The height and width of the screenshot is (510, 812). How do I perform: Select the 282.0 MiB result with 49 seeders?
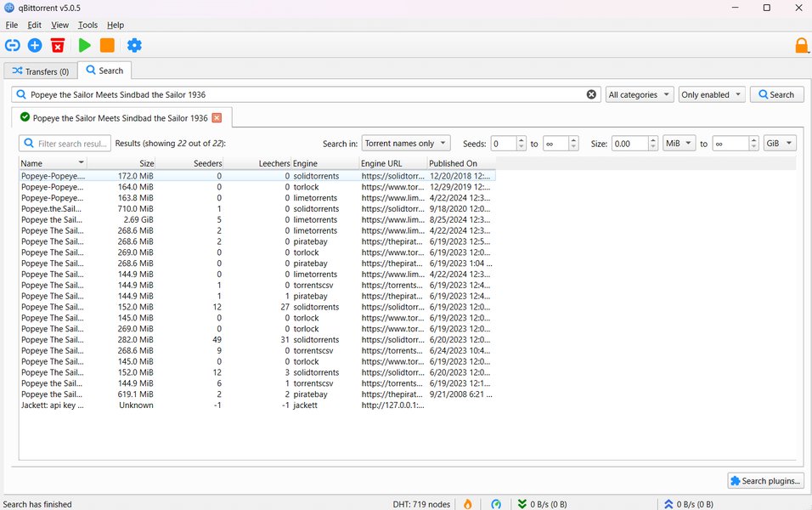pos(257,340)
